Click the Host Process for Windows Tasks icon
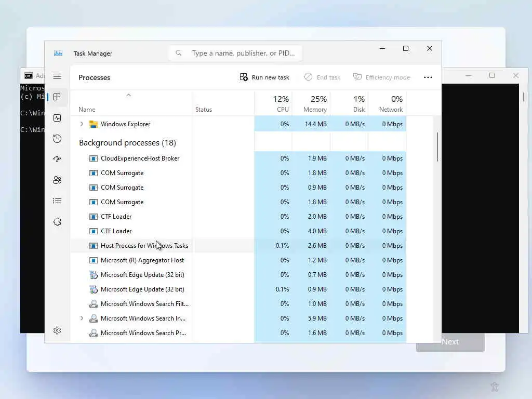Screen dimensions: 532x399 (94, 246)
